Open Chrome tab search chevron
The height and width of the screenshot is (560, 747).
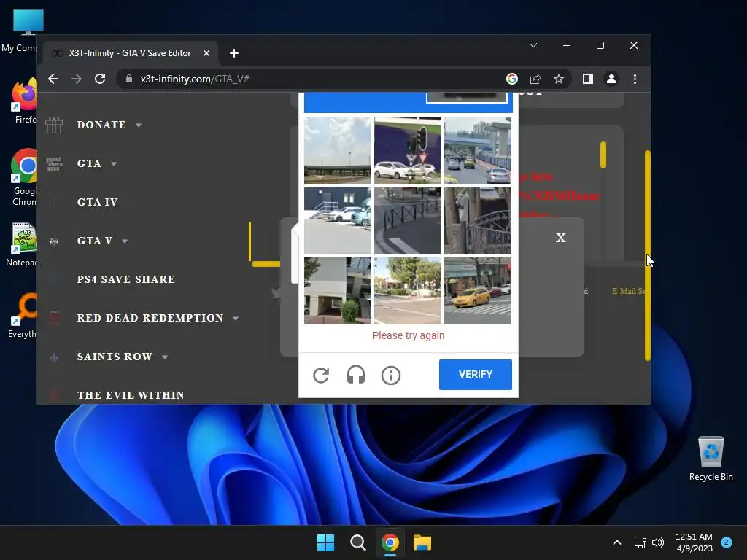coord(533,45)
